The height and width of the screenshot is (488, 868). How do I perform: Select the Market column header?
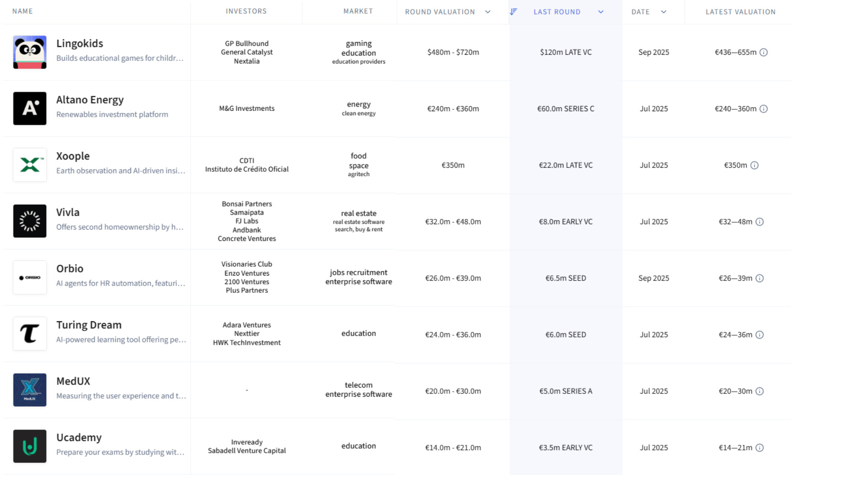tap(358, 11)
